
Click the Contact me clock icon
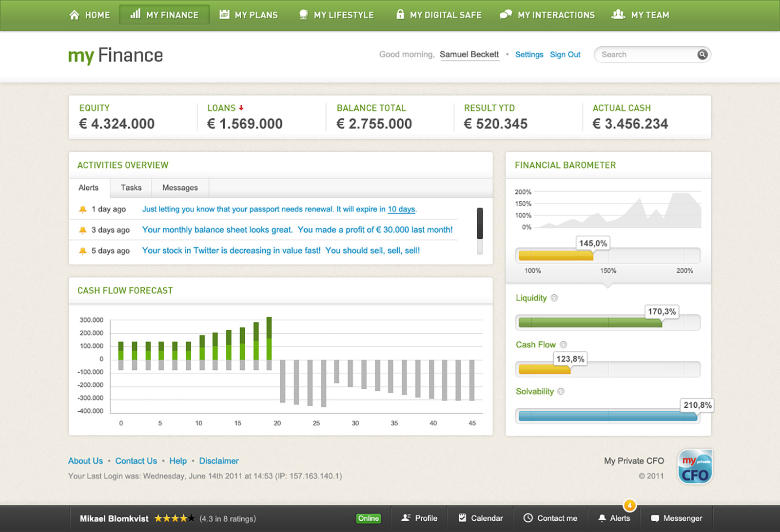pyautogui.click(x=528, y=518)
